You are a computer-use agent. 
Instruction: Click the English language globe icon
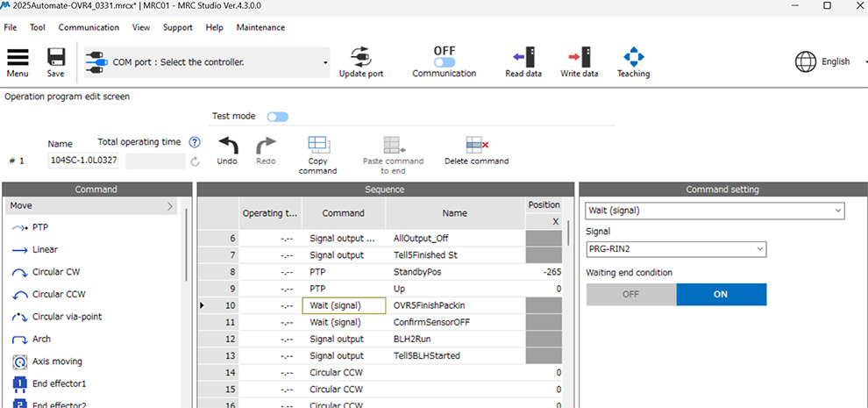pyautogui.click(x=806, y=61)
